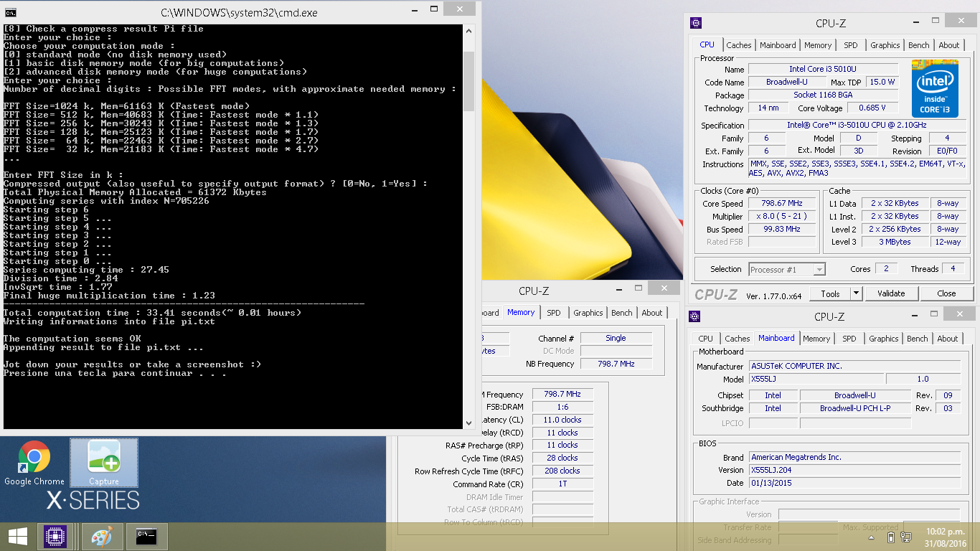Open the Bench tab in the Mainboard CPU-Z window
The height and width of the screenshot is (551, 980).
click(918, 339)
